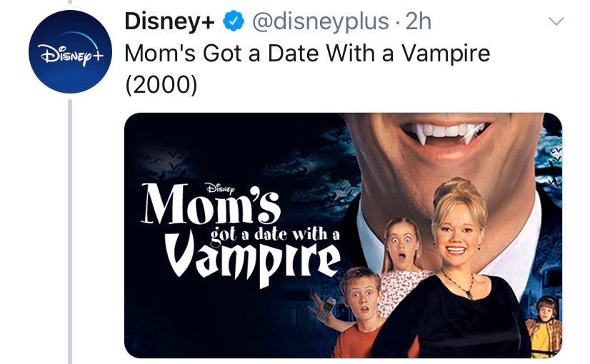Visit the @disneyplus handle

320,21
